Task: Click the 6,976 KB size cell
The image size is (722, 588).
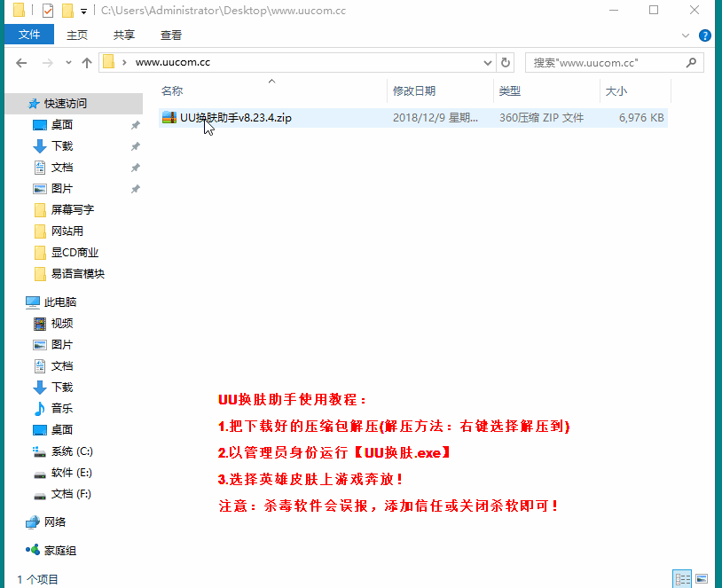Action: click(x=641, y=118)
